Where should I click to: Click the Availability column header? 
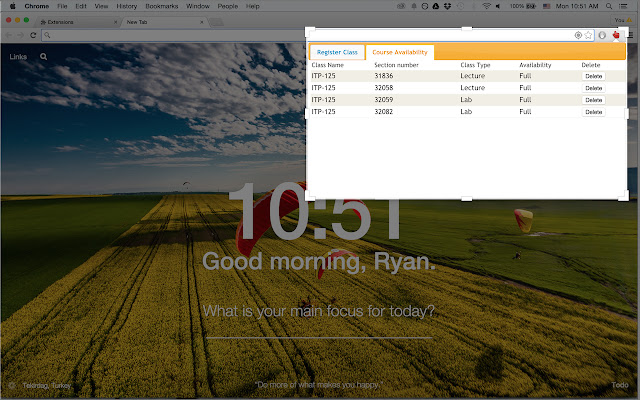pyautogui.click(x=535, y=65)
